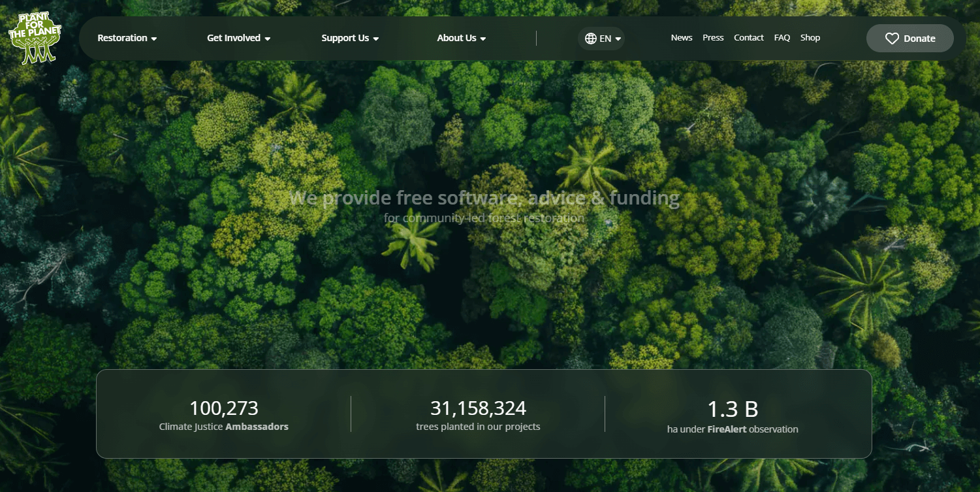Open the FAQ link
The width and height of the screenshot is (980, 492).
pos(782,38)
